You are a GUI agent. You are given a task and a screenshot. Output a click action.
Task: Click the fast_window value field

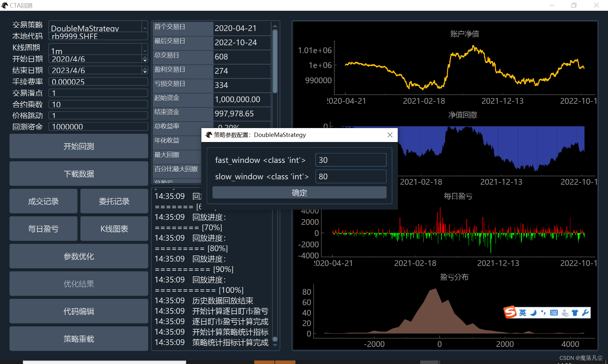pyautogui.click(x=351, y=160)
